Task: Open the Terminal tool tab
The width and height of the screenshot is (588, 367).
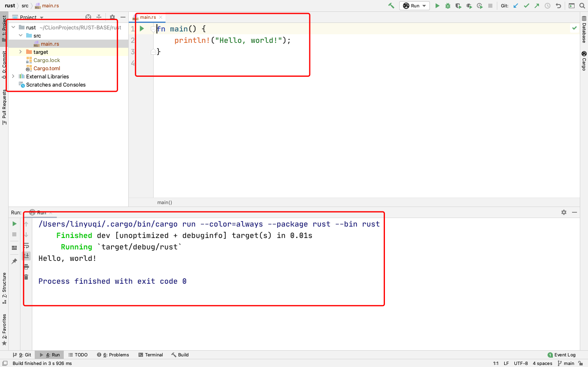Action: tap(150, 355)
